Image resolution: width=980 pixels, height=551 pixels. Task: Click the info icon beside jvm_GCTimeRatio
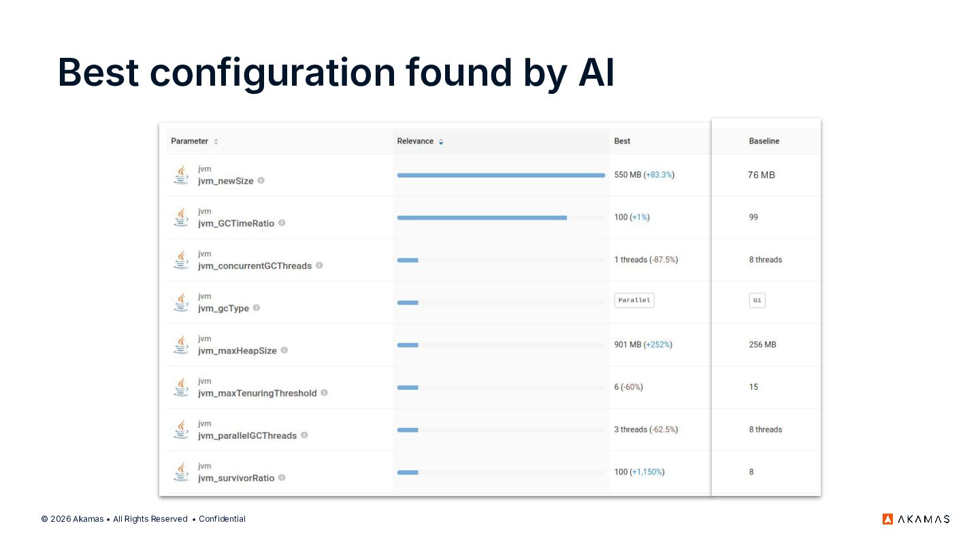(282, 223)
